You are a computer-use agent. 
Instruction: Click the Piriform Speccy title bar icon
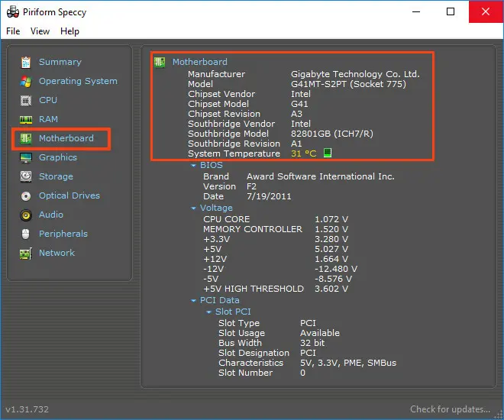[x=13, y=12]
